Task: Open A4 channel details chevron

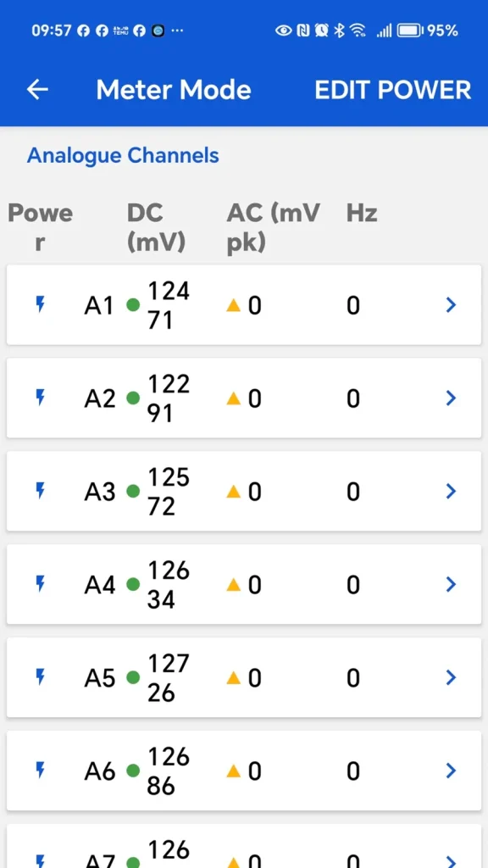Action: pos(451,583)
